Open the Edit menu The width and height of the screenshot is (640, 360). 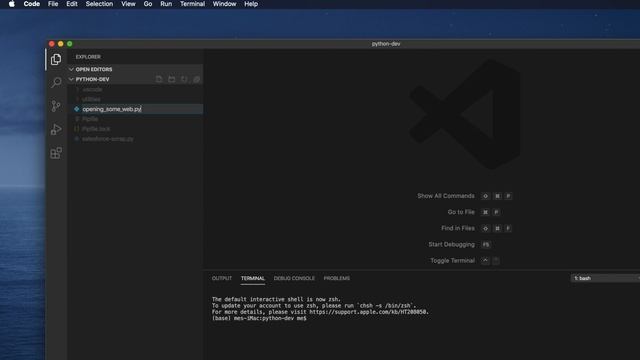(x=72, y=4)
